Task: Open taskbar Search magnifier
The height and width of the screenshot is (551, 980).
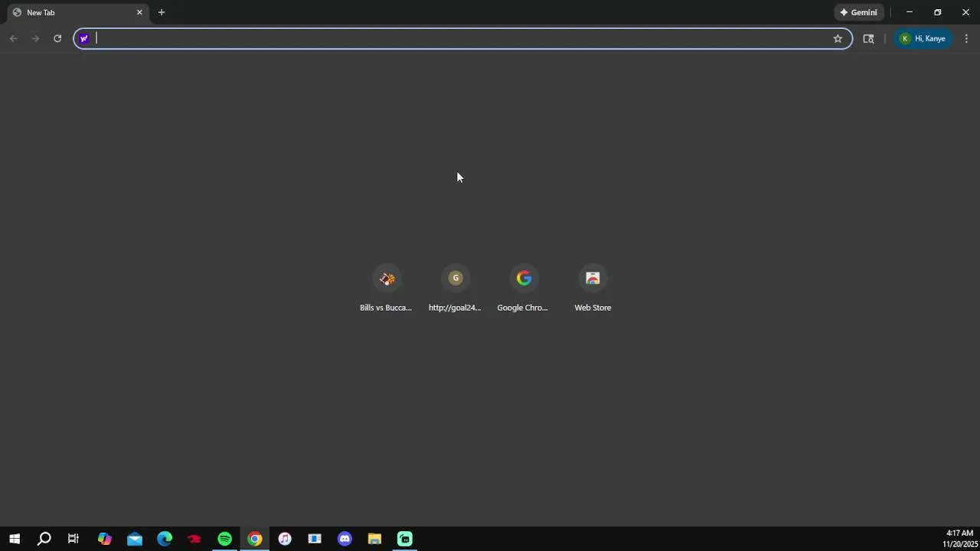Action: tap(44, 539)
